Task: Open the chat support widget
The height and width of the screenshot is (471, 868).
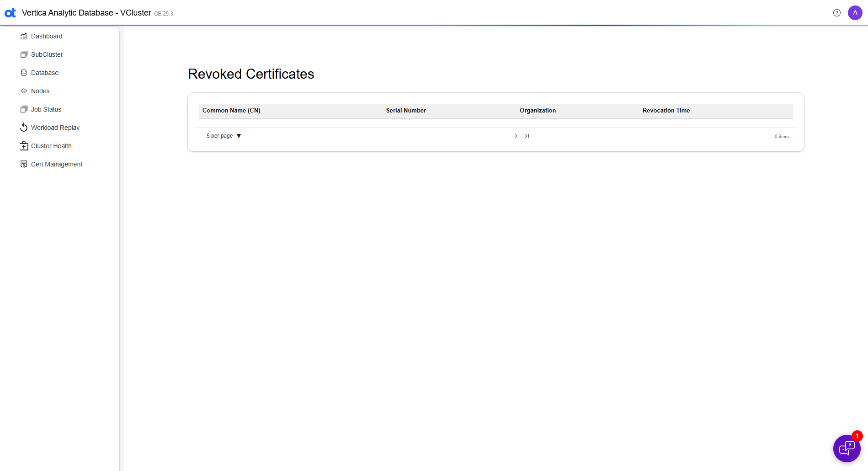Action: (x=847, y=448)
